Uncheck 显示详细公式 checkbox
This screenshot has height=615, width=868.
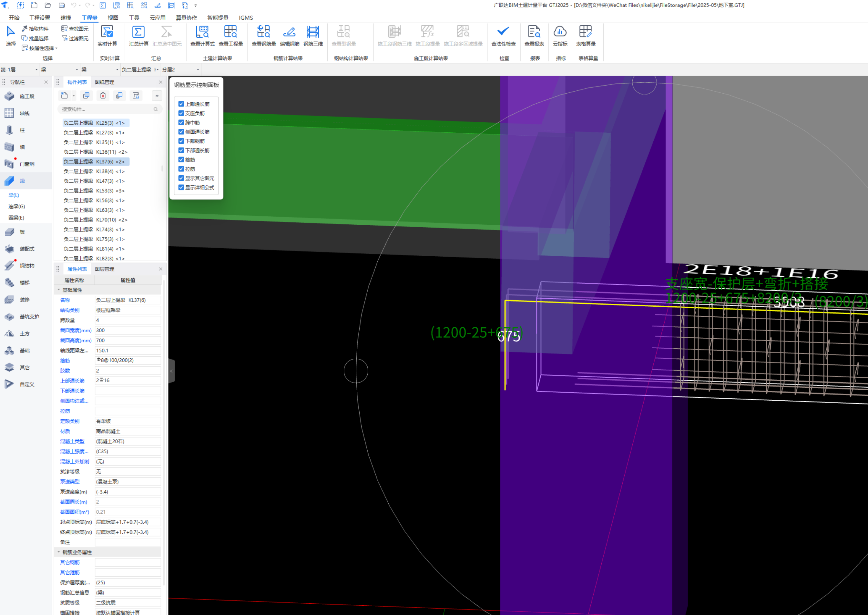181,188
